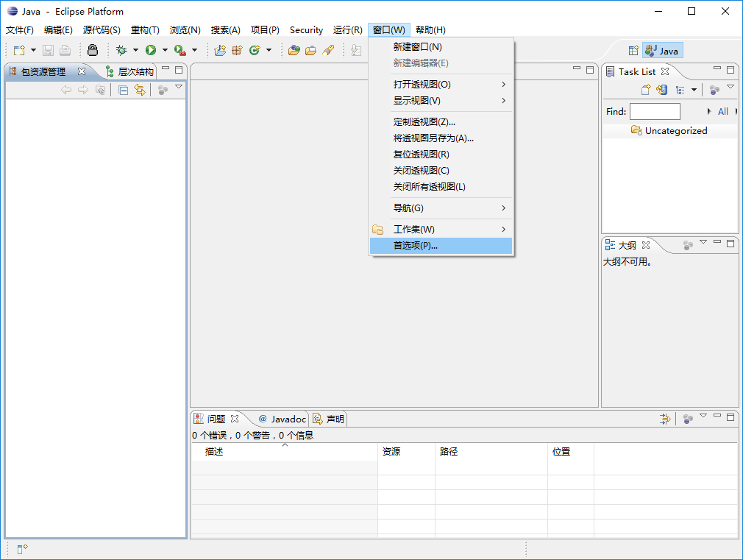
Task: Open dropdown arrow next to New wizard
Action: 33,50
